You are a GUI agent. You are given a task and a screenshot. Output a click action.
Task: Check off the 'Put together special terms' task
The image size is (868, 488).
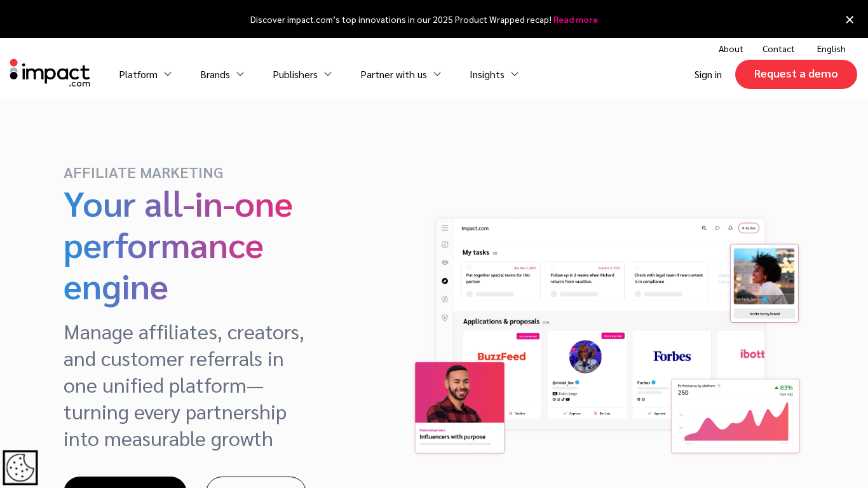click(469, 268)
